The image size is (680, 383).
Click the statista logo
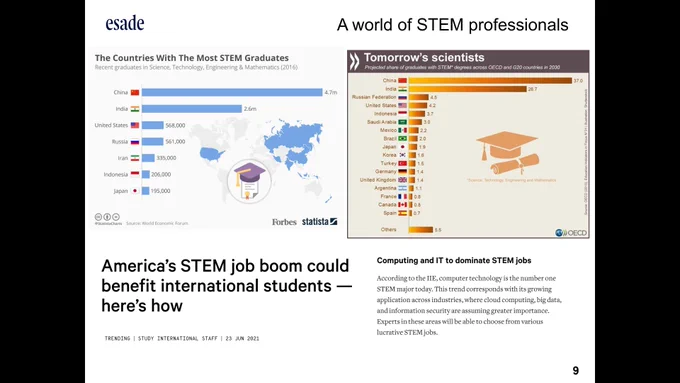click(x=320, y=222)
